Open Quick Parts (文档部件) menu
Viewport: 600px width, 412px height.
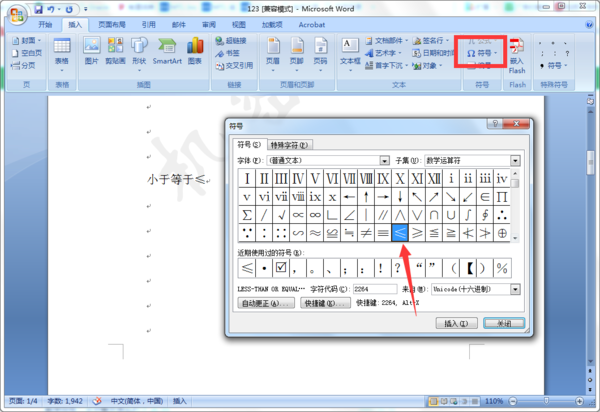(386, 40)
